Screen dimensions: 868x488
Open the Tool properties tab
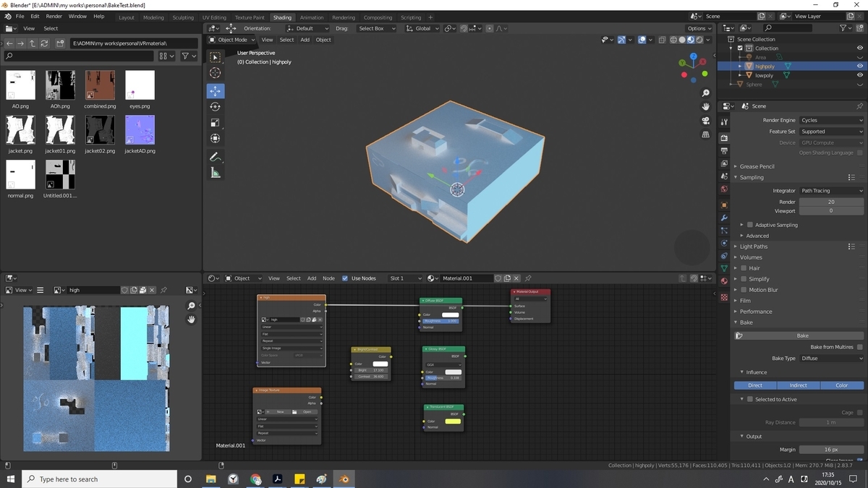724,122
